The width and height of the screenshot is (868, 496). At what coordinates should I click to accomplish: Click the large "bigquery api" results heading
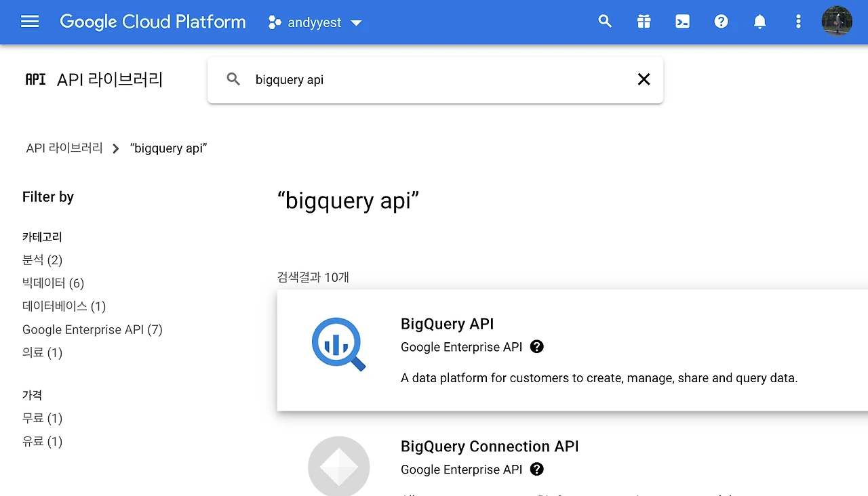(x=349, y=201)
